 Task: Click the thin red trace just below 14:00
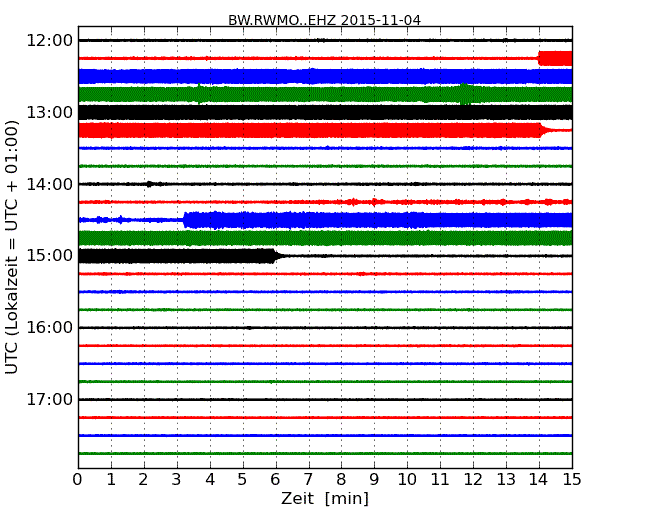click(x=325, y=202)
